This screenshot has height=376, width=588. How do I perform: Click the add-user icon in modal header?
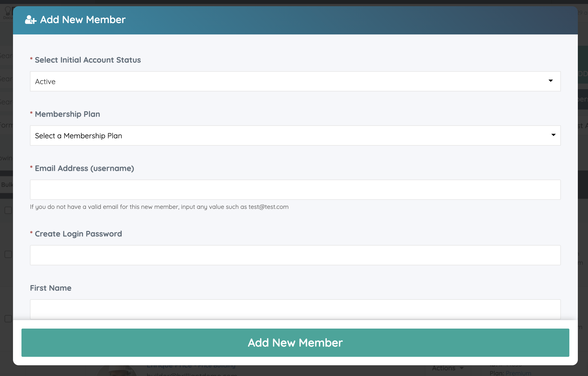31,20
